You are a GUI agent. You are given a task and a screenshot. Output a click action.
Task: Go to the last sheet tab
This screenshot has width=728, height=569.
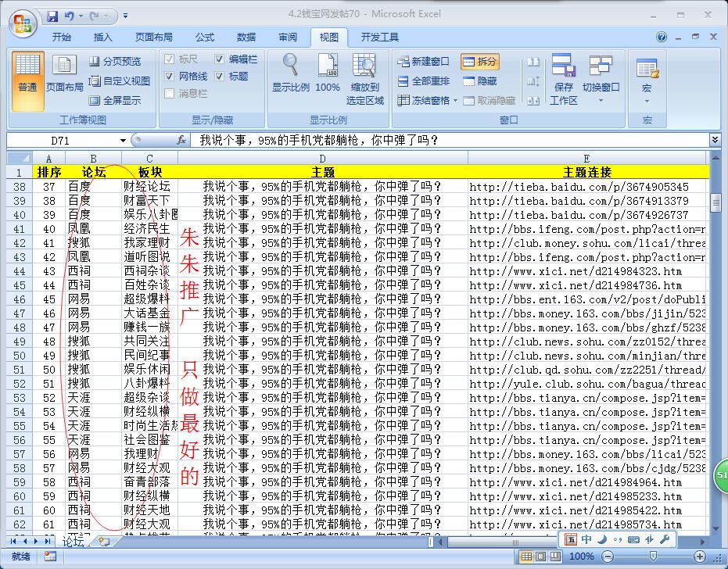[x=48, y=541]
